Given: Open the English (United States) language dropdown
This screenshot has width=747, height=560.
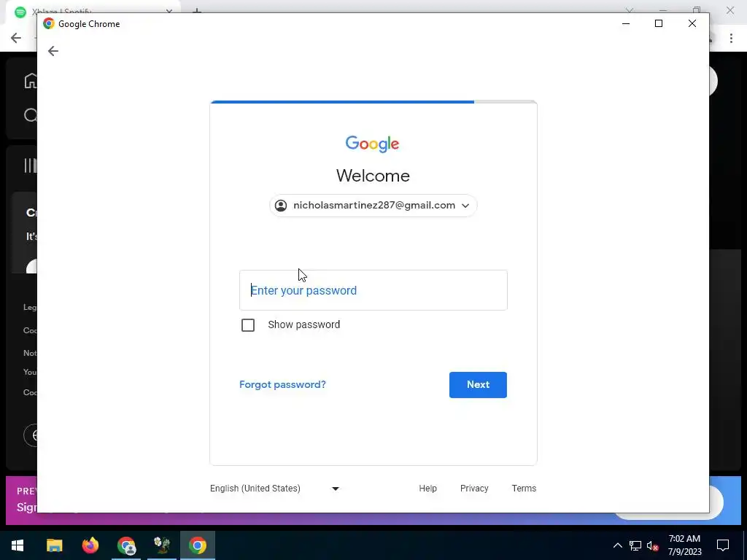Looking at the screenshot, I should 274,488.
